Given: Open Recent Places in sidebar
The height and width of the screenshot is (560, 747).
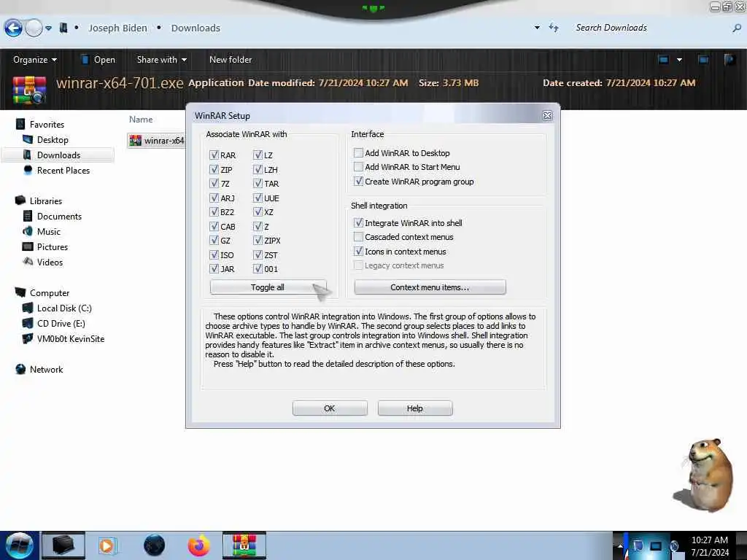Looking at the screenshot, I should tap(63, 170).
